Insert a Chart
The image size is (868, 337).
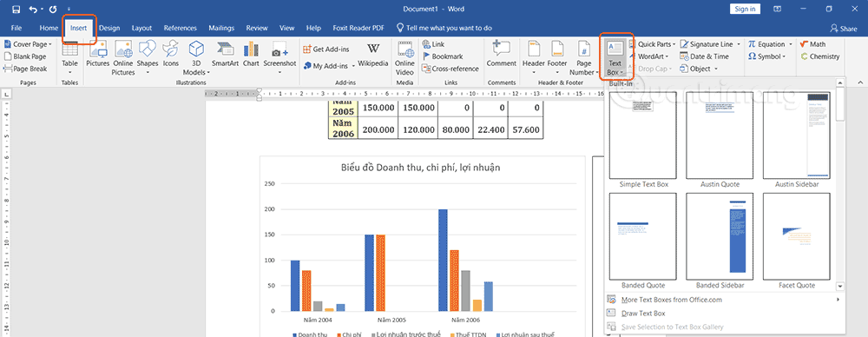coord(251,54)
